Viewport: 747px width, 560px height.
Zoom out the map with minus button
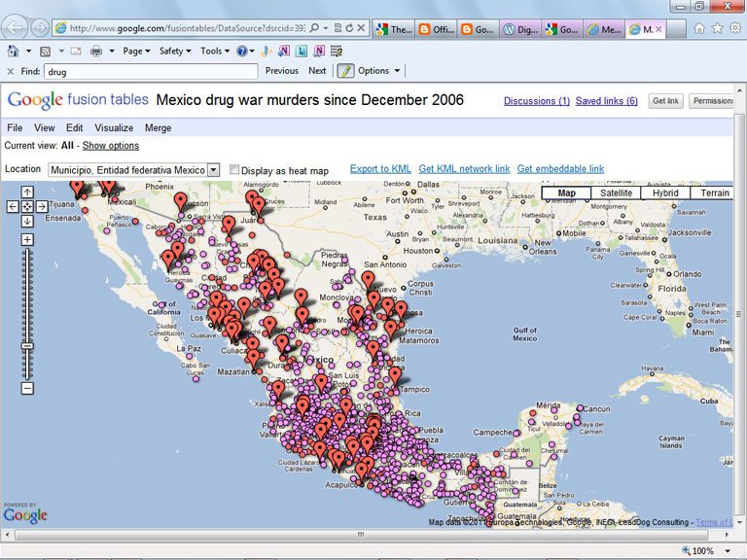pyautogui.click(x=27, y=389)
